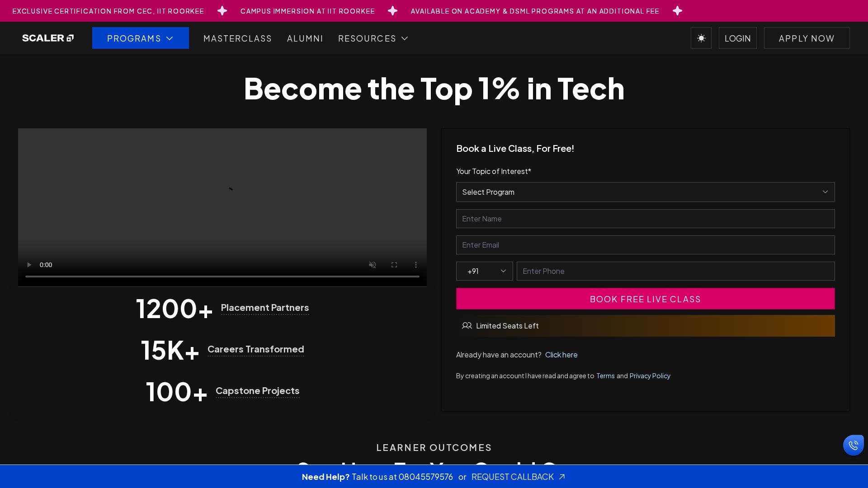Click the Careers Transformed label
The height and width of the screenshot is (488, 868).
coord(256,349)
